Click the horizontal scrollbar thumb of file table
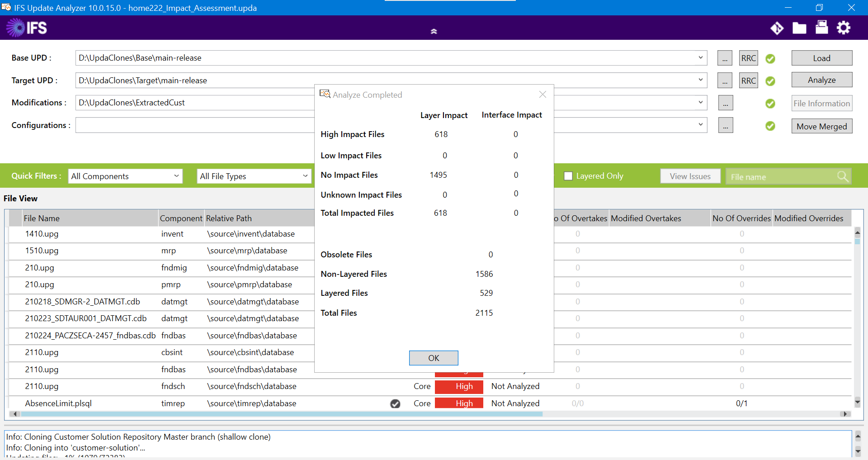The width and height of the screenshot is (868, 460). click(x=281, y=414)
